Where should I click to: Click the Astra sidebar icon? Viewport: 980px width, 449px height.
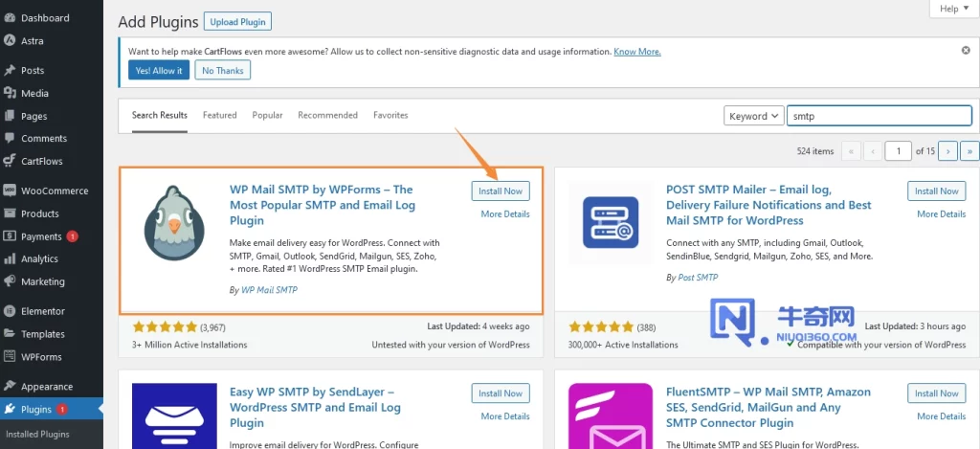point(10,40)
